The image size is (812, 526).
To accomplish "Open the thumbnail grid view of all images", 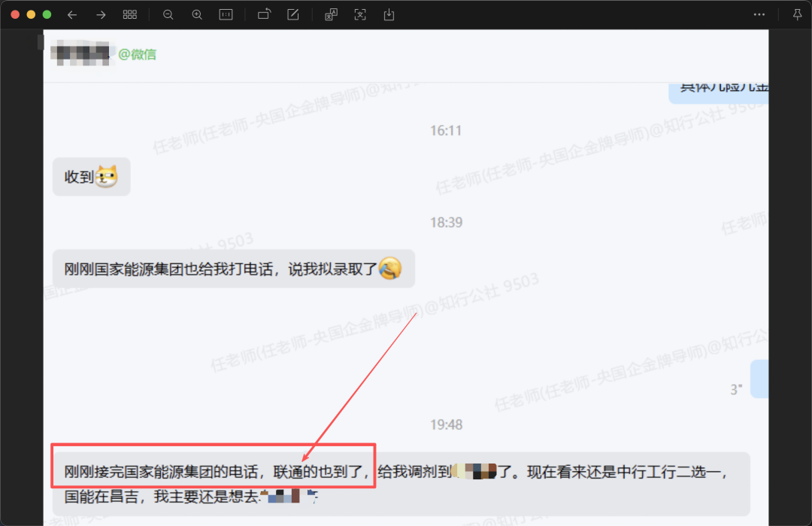I will tap(130, 14).
